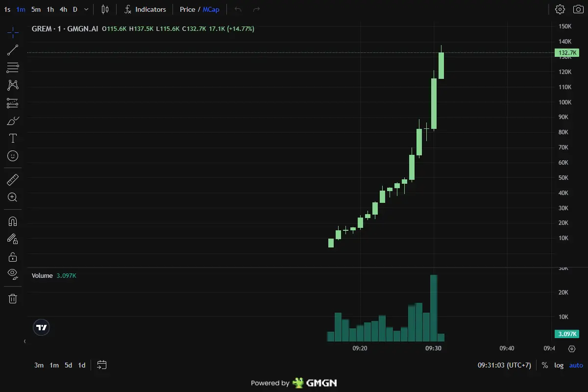
Task: Select the trend line drawing tool
Action: 13,50
